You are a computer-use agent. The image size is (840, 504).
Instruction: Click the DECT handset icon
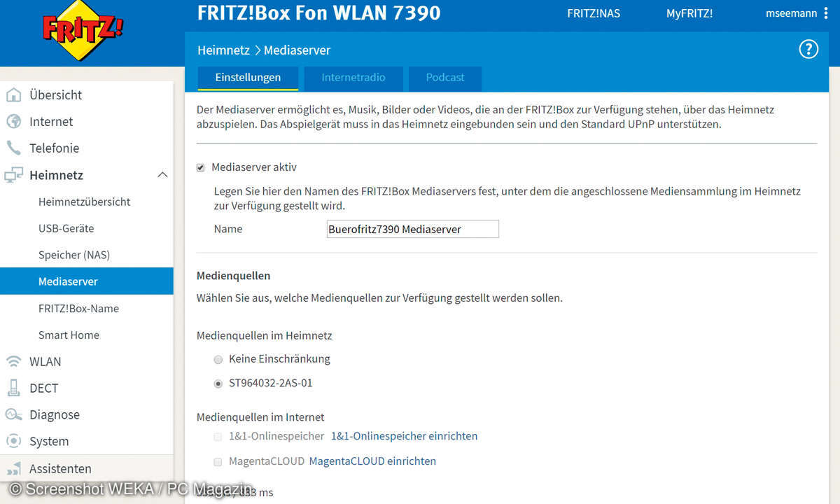[x=14, y=388]
